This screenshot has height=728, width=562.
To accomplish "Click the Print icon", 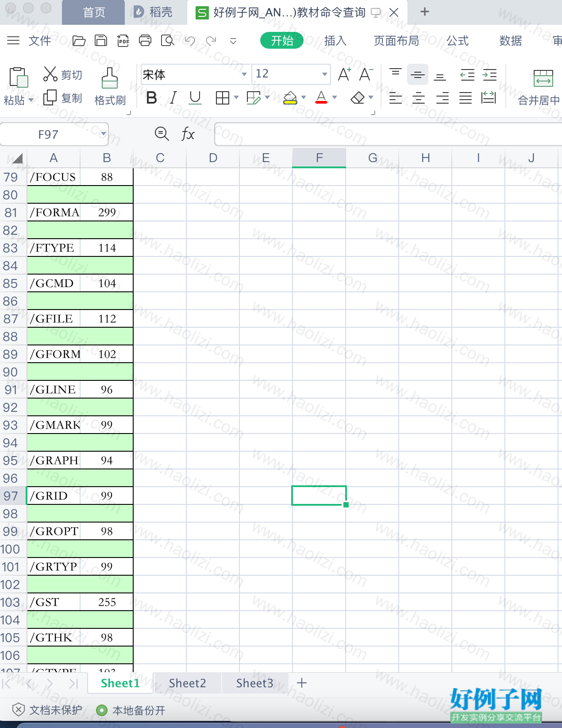I will click(145, 41).
